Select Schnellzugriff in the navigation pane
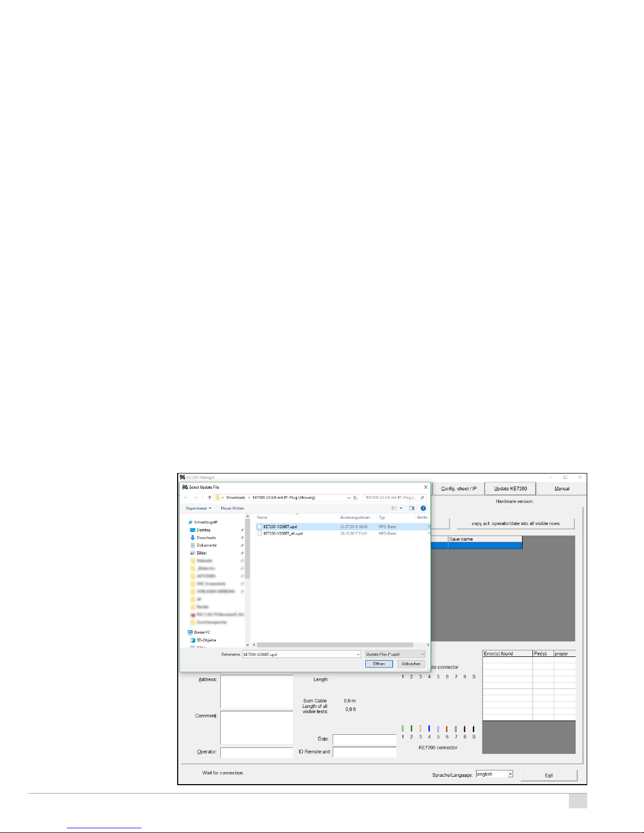This screenshot has width=644, height=833. pos(205,522)
